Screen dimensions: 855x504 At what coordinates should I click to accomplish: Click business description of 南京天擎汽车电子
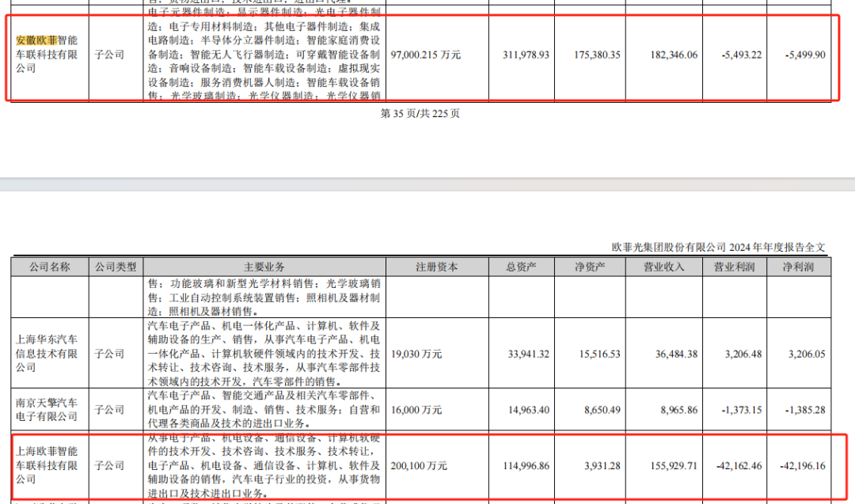[264, 409]
